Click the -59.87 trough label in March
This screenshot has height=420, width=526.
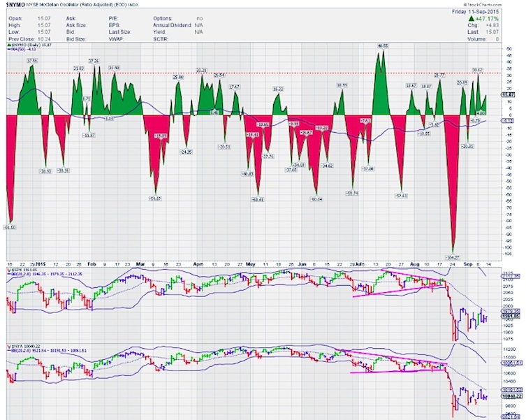155,198
